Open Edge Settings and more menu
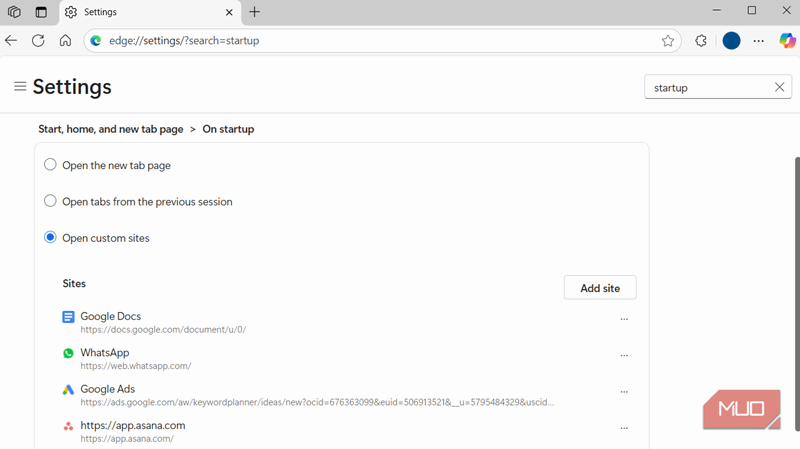Image resolution: width=800 pixels, height=449 pixels. coord(759,41)
